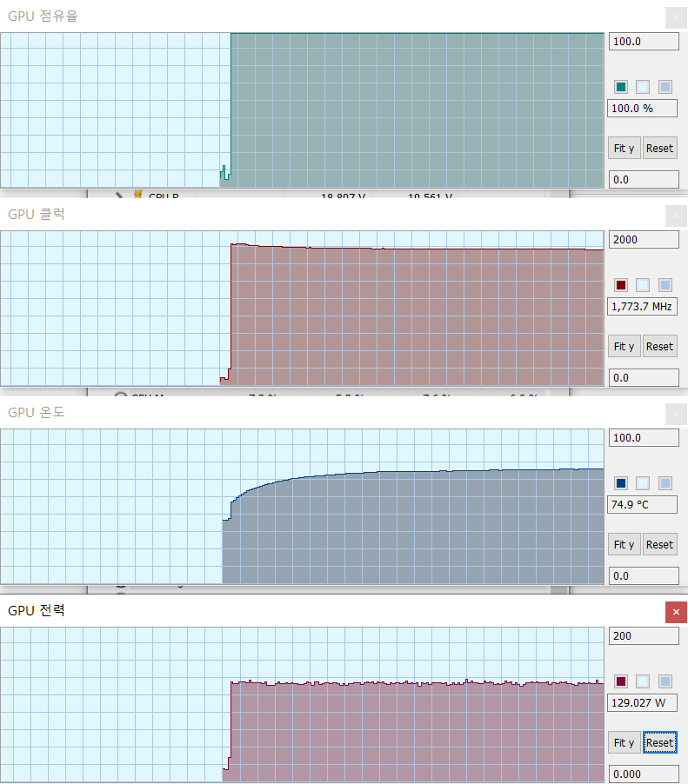Click Fit y in GPU 클럭 graph
Screen dimensions: 688x784
point(624,346)
